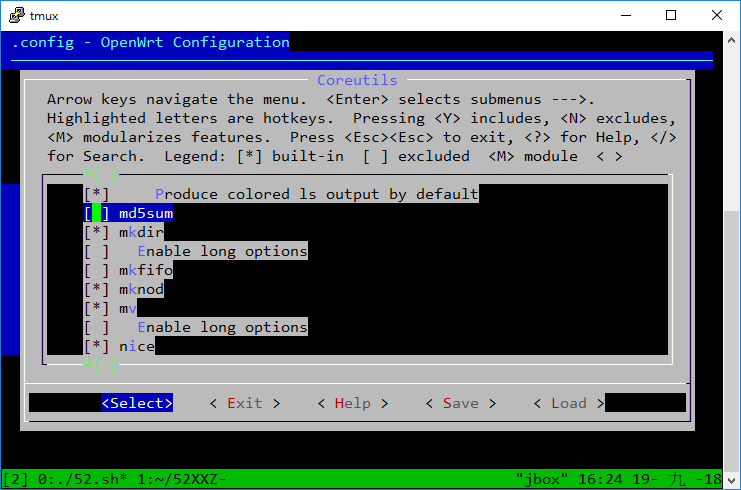
Task: Open the Help button
Action: click(353, 403)
